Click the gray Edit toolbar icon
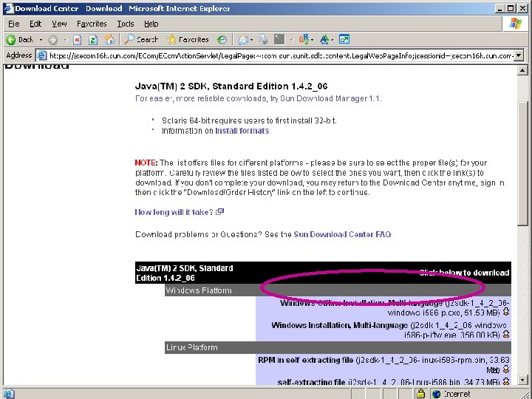The height and width of the screenshot is (399, 532). pyautogui.click(x=279, y=40)
